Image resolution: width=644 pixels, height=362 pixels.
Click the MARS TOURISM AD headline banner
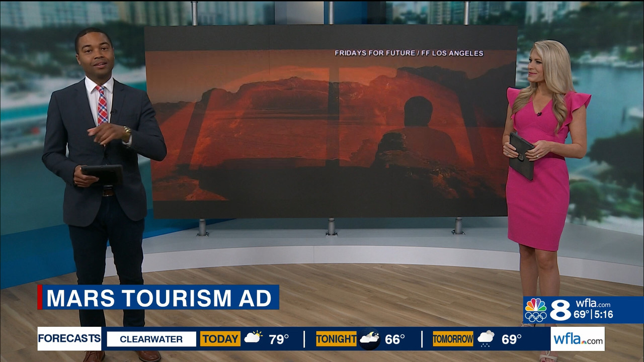[158, 297]
